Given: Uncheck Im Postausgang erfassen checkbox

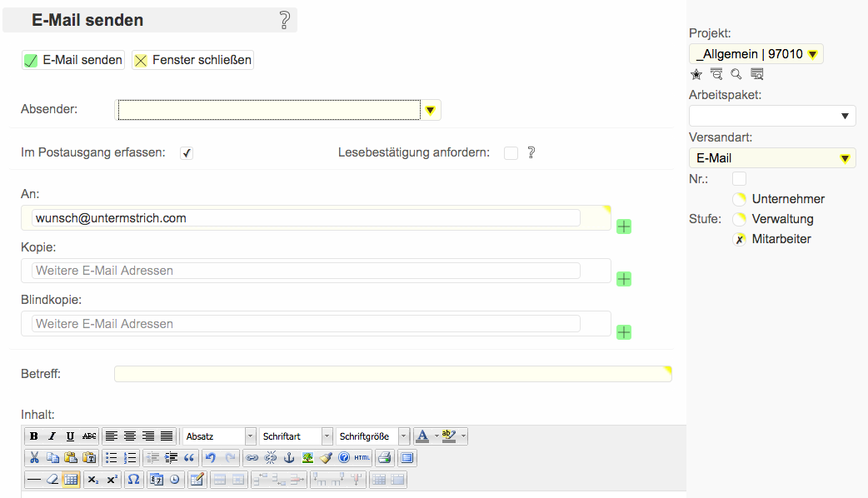Looking at the screenshot, I should tap(187, 153).
